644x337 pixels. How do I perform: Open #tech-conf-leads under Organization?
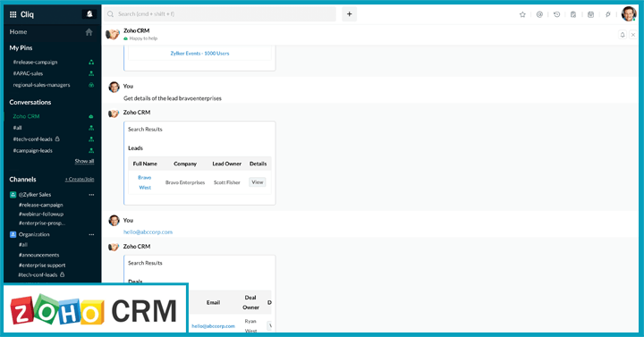coord(38,275)
